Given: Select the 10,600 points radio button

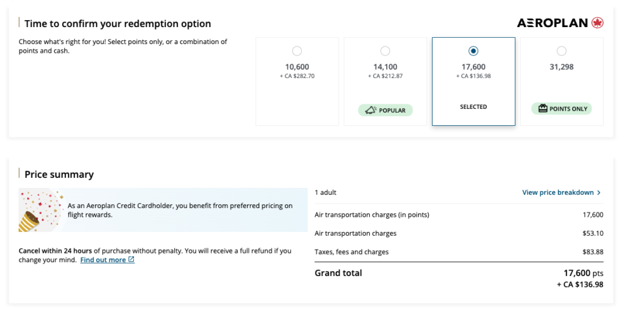Looking at the screenshot, I should coord(297,51).
